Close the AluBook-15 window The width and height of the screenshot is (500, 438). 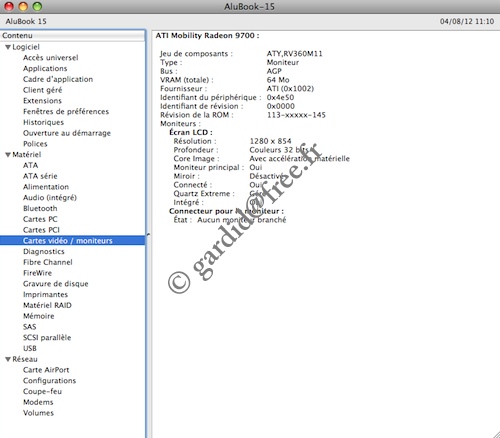pyautogui.click(x=9, y=6)
